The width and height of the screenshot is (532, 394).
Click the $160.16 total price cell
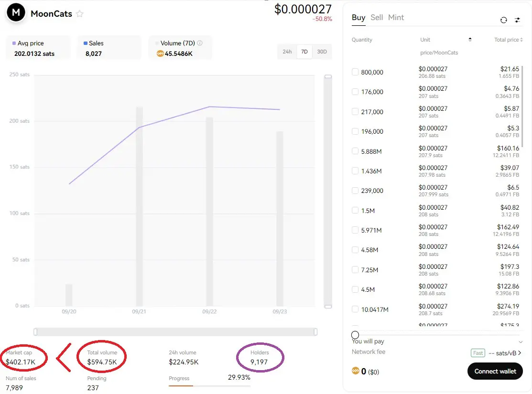[508, 148]
